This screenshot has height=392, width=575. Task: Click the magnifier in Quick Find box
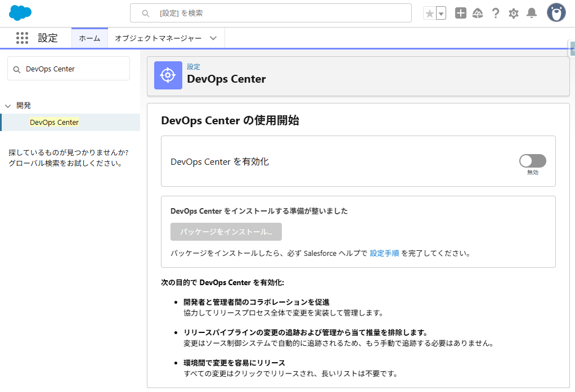pos(17,69)
